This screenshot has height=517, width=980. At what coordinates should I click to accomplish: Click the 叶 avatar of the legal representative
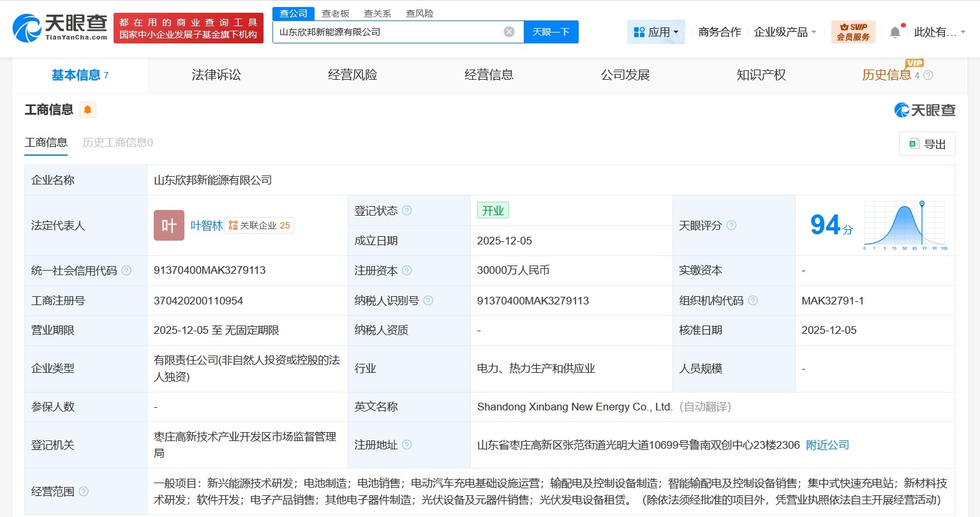(x=168, y=225)
